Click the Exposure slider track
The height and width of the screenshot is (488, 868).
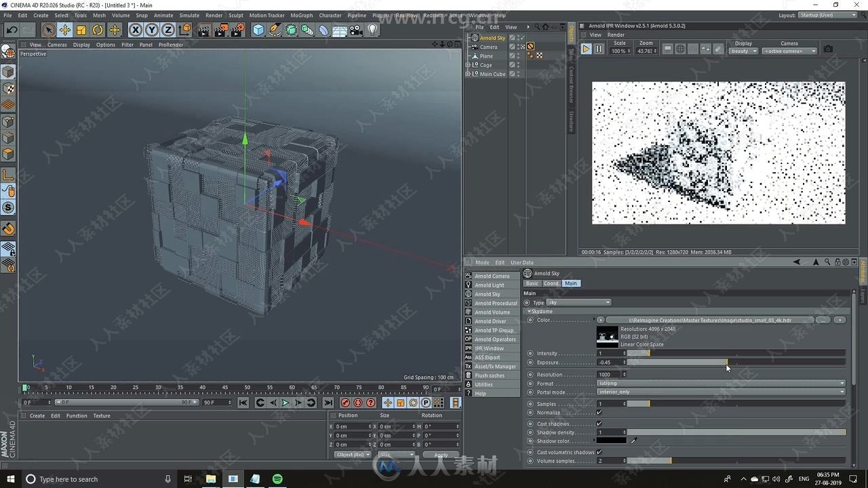pyautogui.click(x=736, y=362)
